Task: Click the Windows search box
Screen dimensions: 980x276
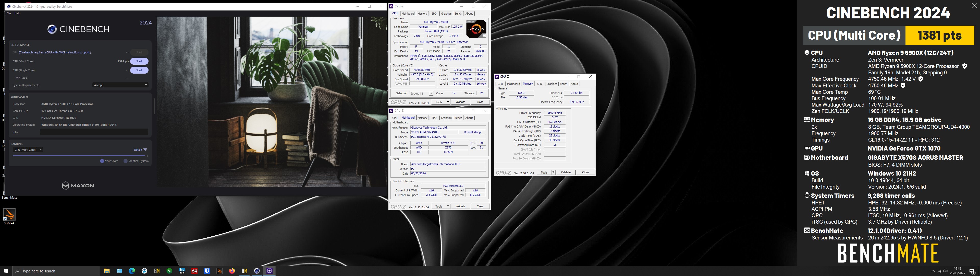Action: click(56, 271)
